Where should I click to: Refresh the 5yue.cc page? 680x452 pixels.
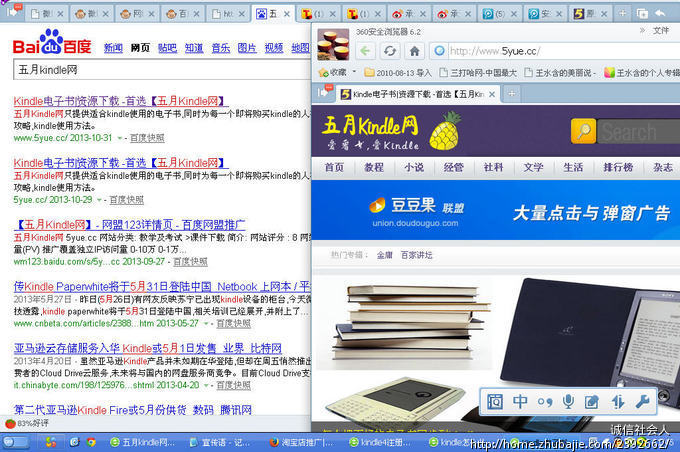[x=390, y=51]
